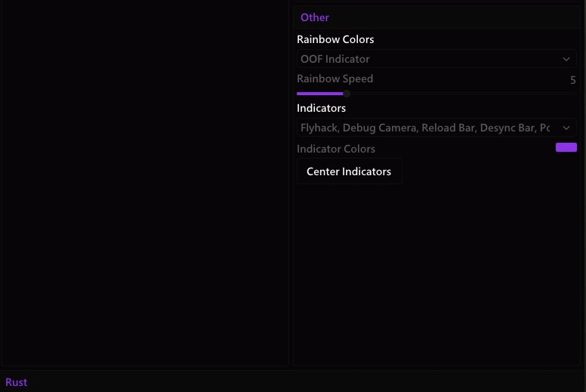Click the Indicator Colors label text
The width and height of the screenshot is (586, 392).
335,149
